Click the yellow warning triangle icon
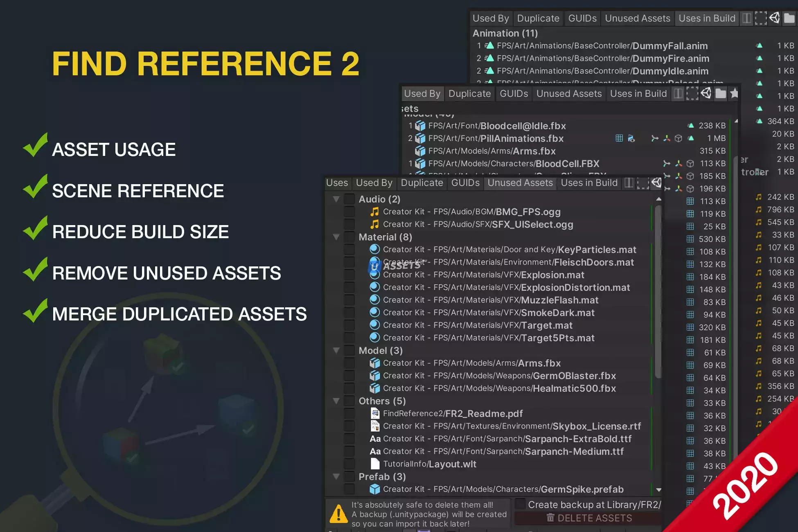798x532 pixels. (339, 514)
